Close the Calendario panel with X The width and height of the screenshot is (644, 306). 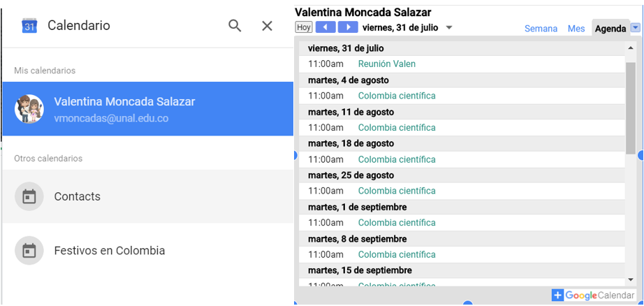267,26
